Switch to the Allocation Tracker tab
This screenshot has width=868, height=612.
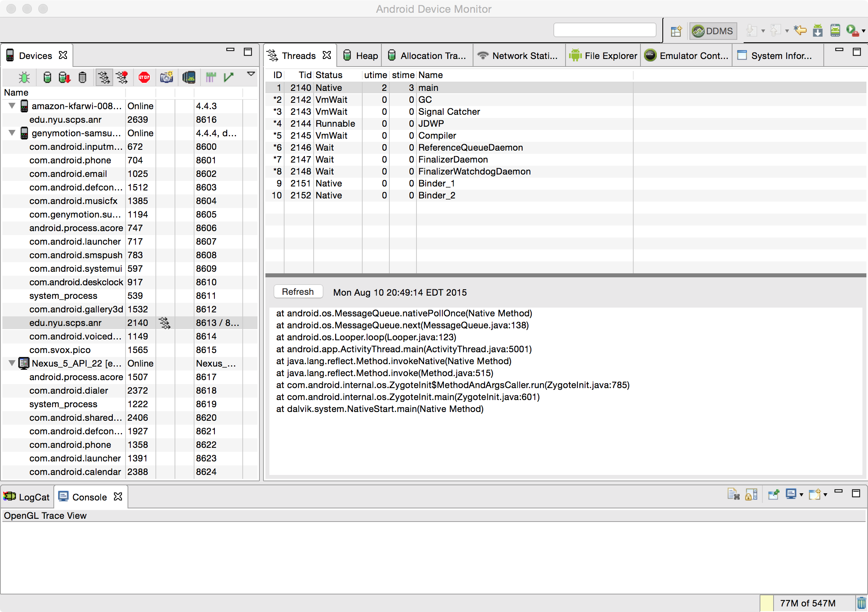click(x=427, y=56)
